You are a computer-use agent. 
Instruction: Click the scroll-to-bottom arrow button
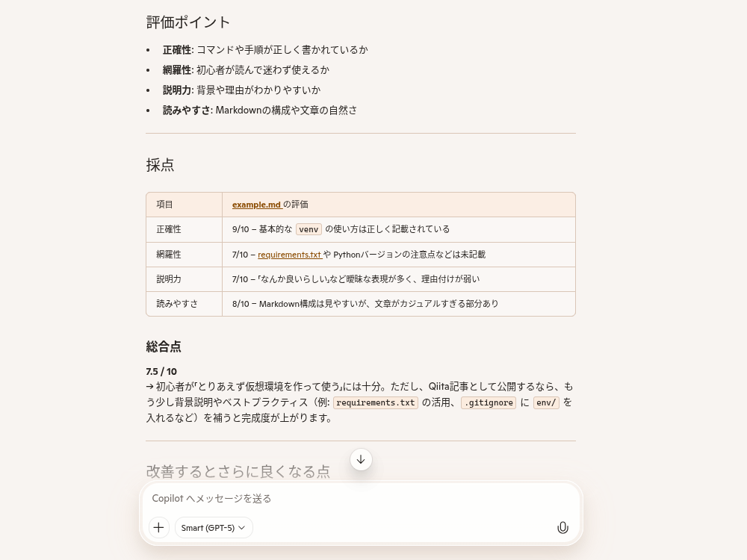[x=361, y=459]
